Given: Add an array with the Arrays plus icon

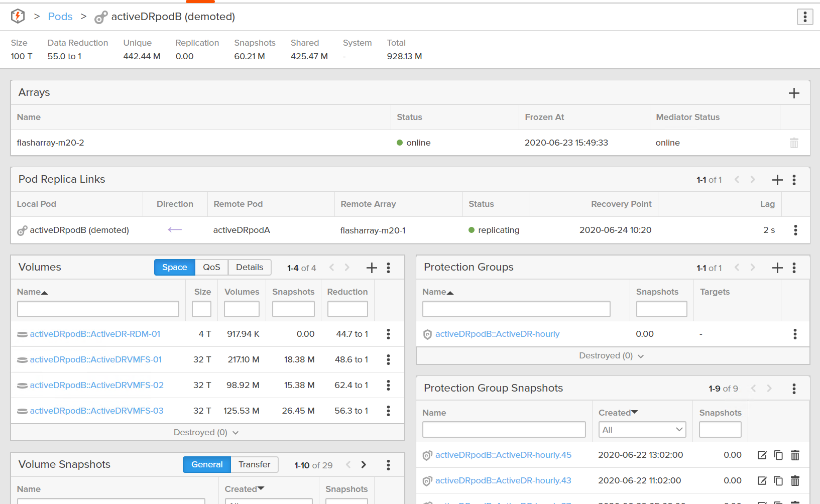Looking at the screenshot, I should click(x=794, y=93).
